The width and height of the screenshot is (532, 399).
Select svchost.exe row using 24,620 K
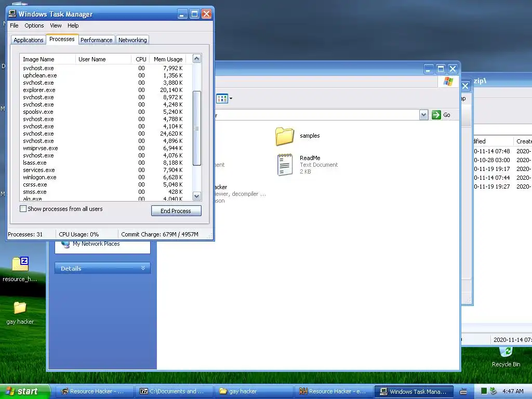(x=106, y=134)
